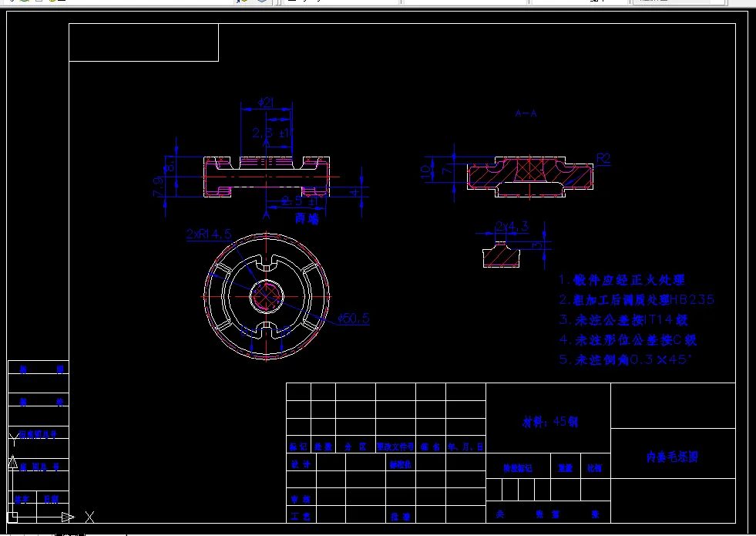This screenshot has width=756, height=536.
Task: Select the A-A section view label
Action: 526,113
